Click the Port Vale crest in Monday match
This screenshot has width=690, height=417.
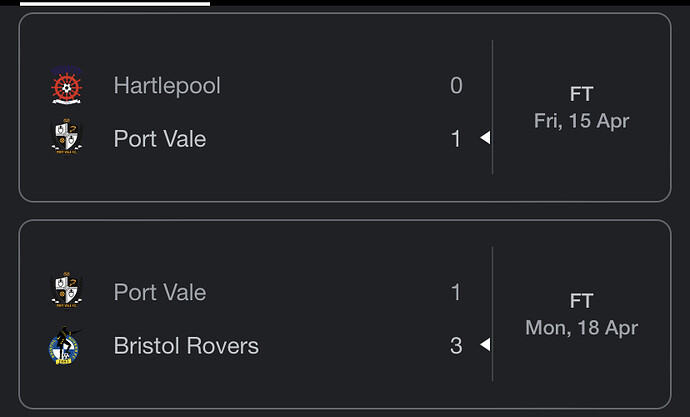(x=66, y=289)
